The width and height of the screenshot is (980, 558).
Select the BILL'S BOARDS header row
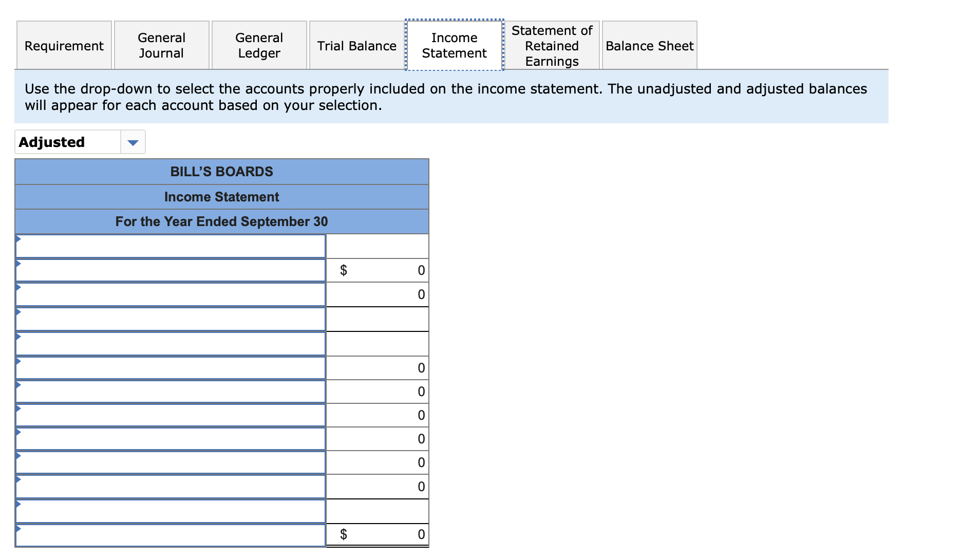(x=221, y=172)
